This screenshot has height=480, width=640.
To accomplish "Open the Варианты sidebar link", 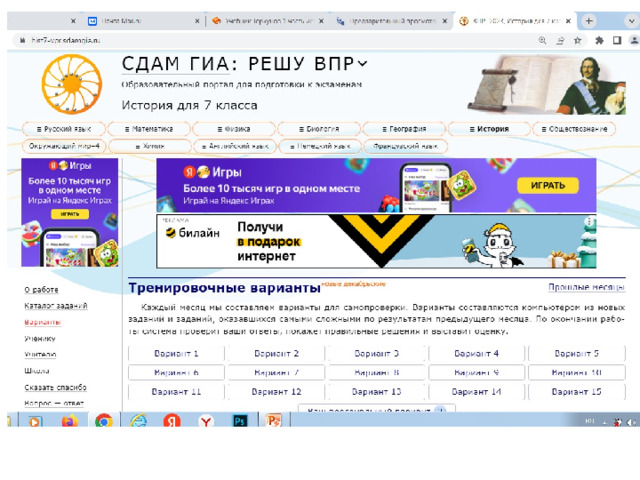I will tap(43, 322).
